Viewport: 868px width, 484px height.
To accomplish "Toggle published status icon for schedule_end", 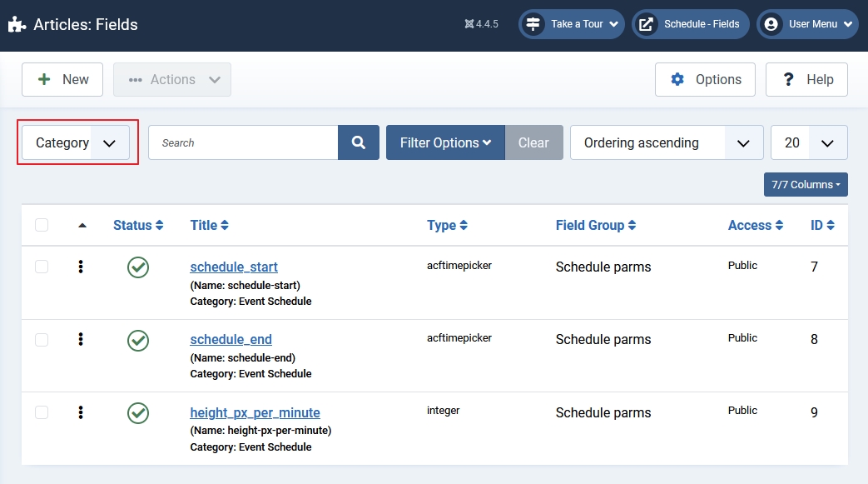I will pyautogui.click(x=138, y=340).
